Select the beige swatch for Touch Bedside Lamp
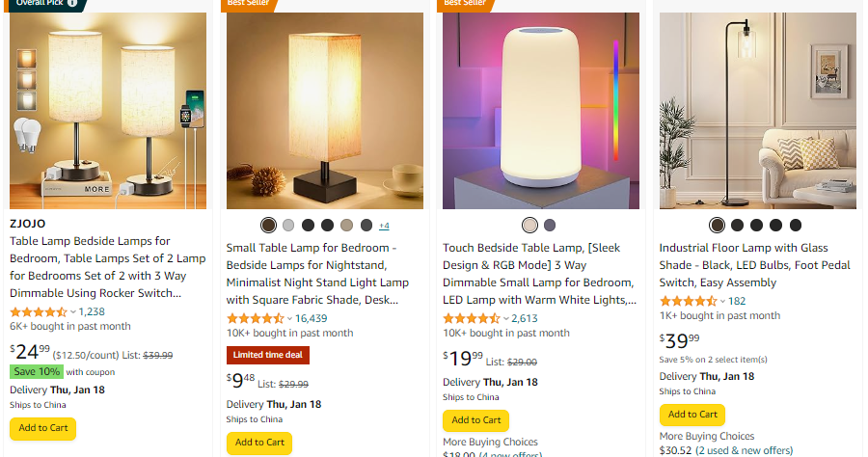 (x=529, y=226)
